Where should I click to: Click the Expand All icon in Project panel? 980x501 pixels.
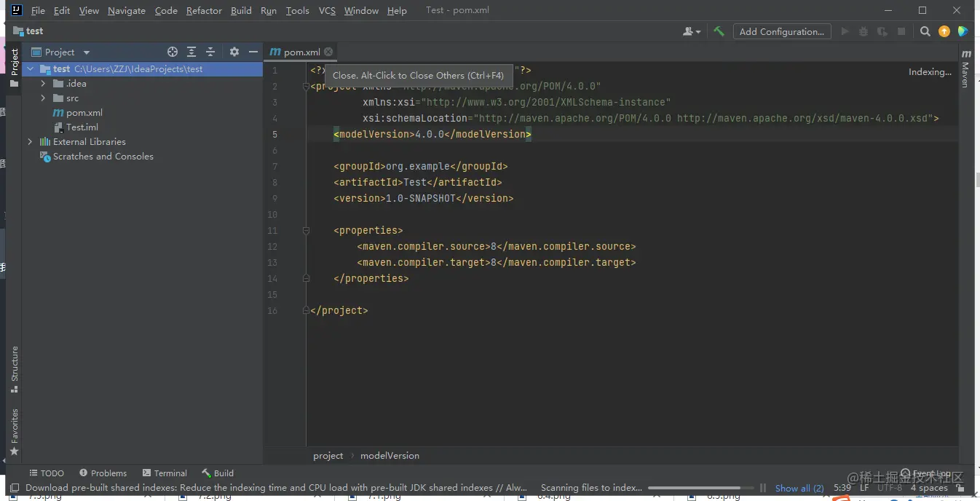[x=191, y=52]
